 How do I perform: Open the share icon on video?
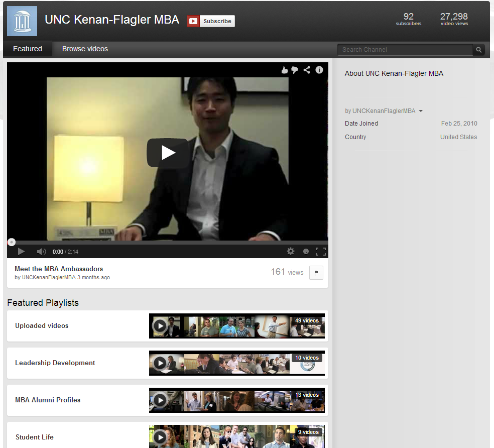307,70
